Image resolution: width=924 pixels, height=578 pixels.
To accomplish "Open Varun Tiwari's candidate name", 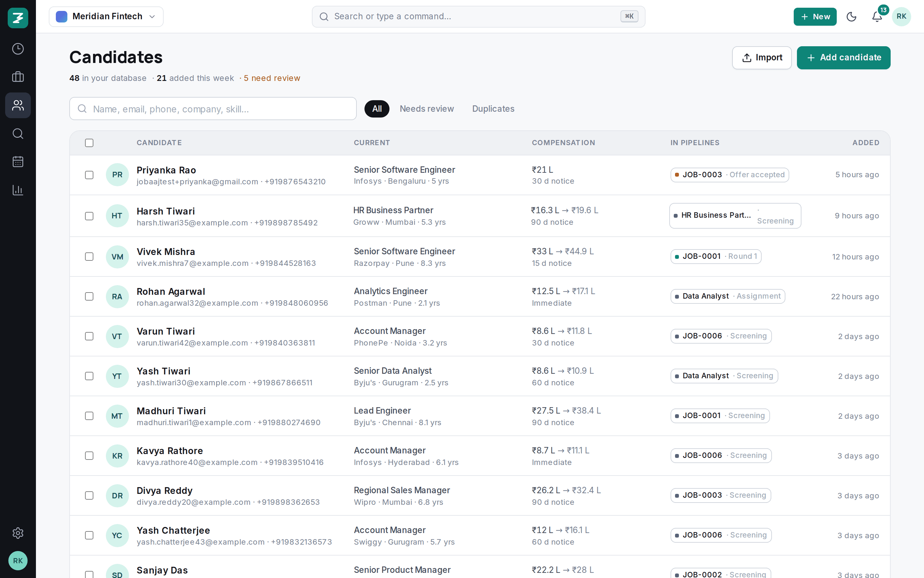I will tap(166, 331).
